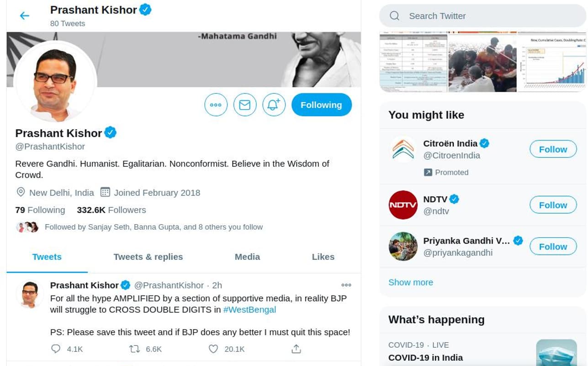Click reply icon on the tweet

pyautogui.click(x=56, y=349)
